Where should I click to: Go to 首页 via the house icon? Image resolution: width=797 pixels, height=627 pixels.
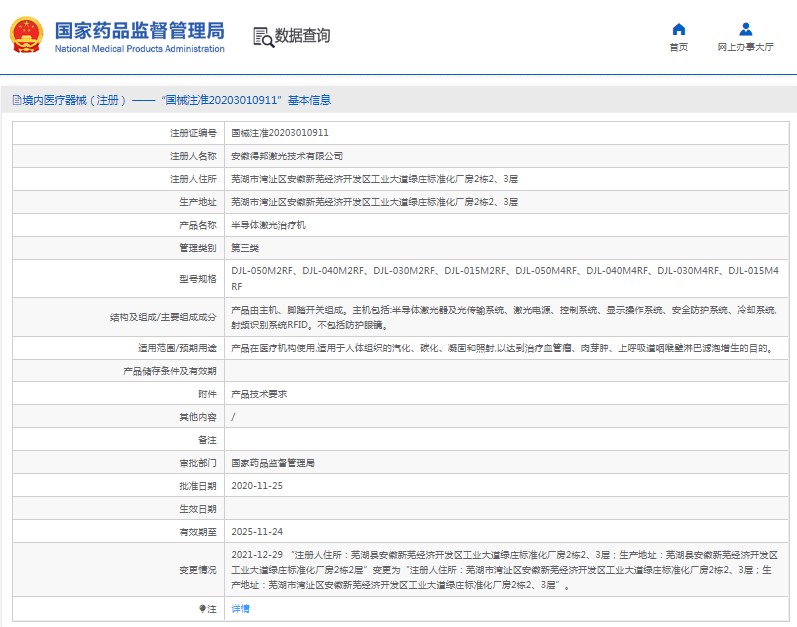click(679, 29)
